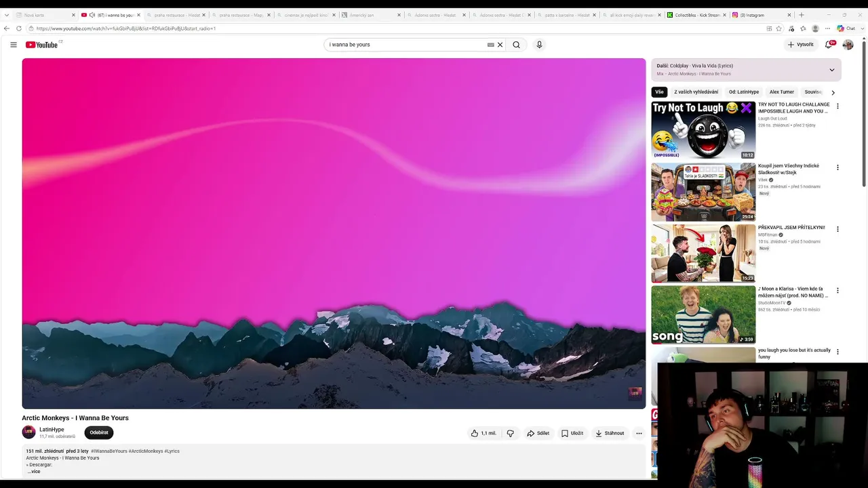Open YouTube notifications bell
The height and width of the screenshot is (488, 868).
tap(829, 45)
